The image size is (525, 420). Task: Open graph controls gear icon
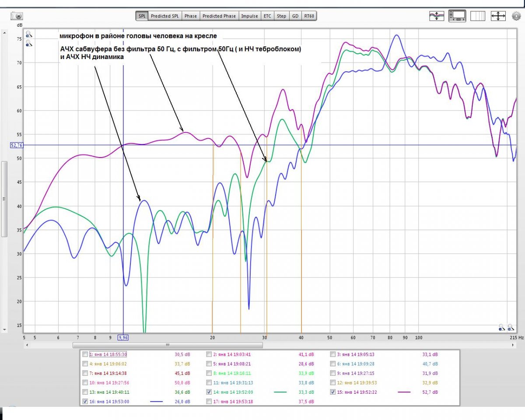pos(516,16)
